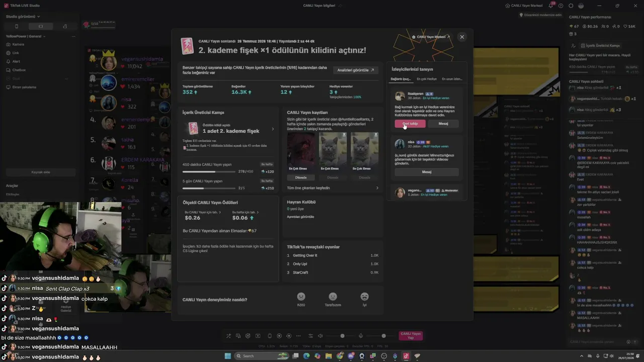
Task: Rate the stream as Kötü
Action: click(301, 299)
